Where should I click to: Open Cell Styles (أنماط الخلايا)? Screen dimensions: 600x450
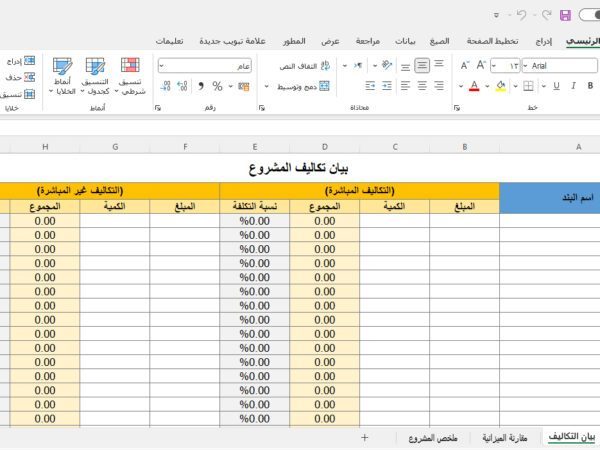62,76
